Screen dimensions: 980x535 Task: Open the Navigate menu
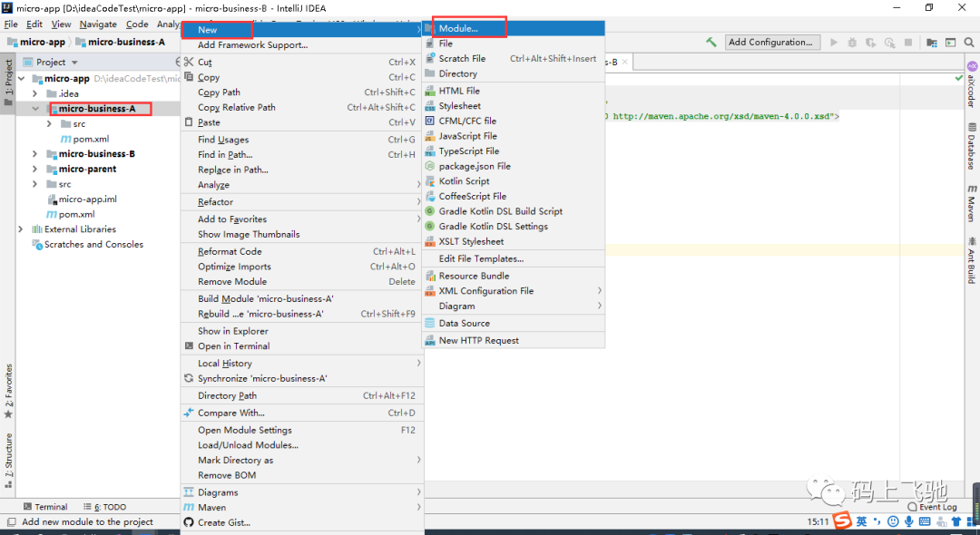(98, 24)
